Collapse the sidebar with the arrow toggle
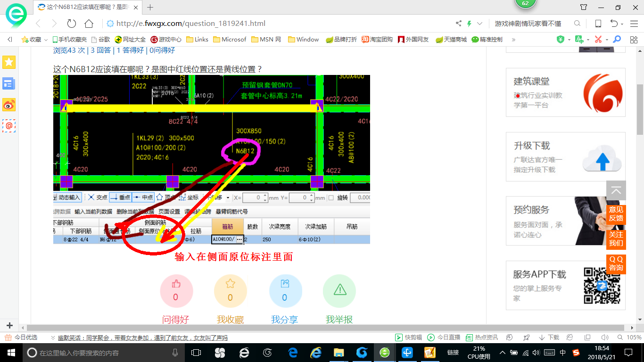The height and width of the screenshot is (362, 644). [9, 40]
